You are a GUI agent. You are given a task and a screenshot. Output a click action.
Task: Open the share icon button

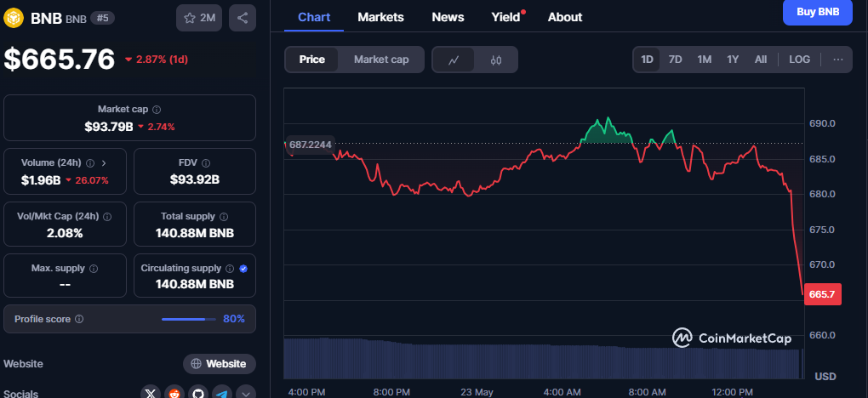[x=243, y=18]
